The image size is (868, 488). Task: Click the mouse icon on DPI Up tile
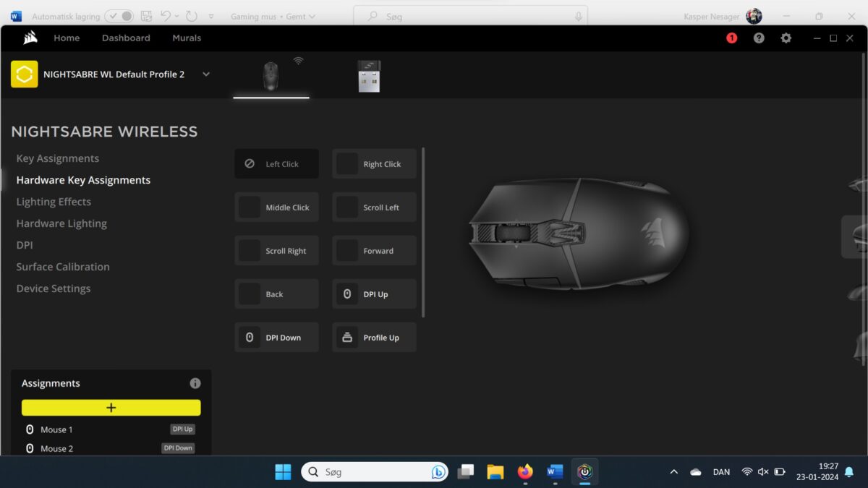pyautogui.click(x=347, y=294)
